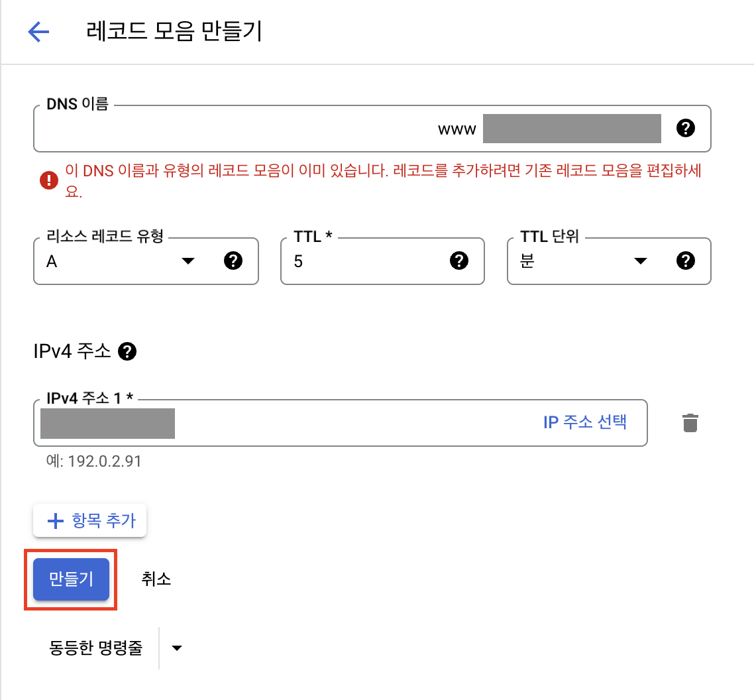The width and height of the screenshot is (754, 700).
Task: Open help for 리소스 레코드 유형
Action: (233, 261)
